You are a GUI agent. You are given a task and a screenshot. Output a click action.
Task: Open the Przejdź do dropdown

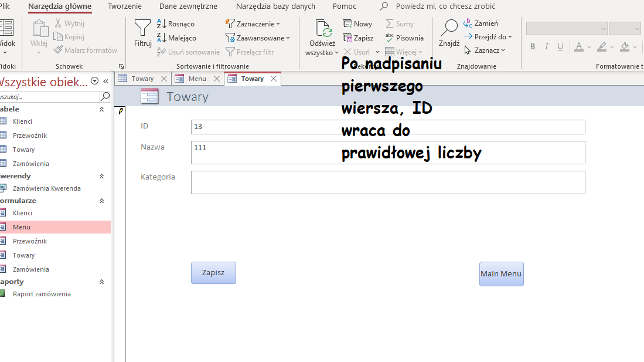click(x=488, y=36)
